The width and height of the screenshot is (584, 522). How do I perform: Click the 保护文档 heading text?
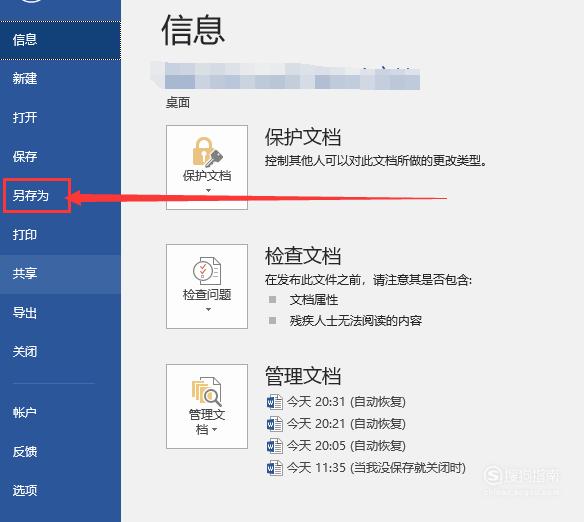[x=303, y=137]
